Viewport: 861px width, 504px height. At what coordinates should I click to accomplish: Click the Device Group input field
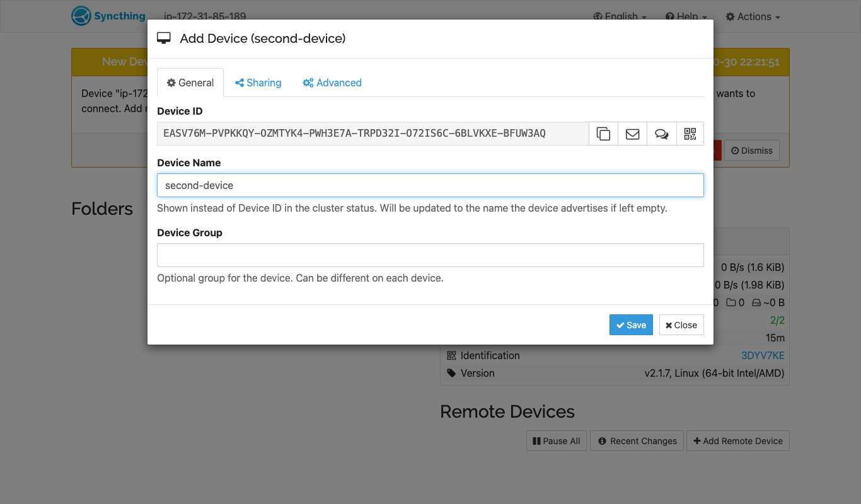pos(430,255)
